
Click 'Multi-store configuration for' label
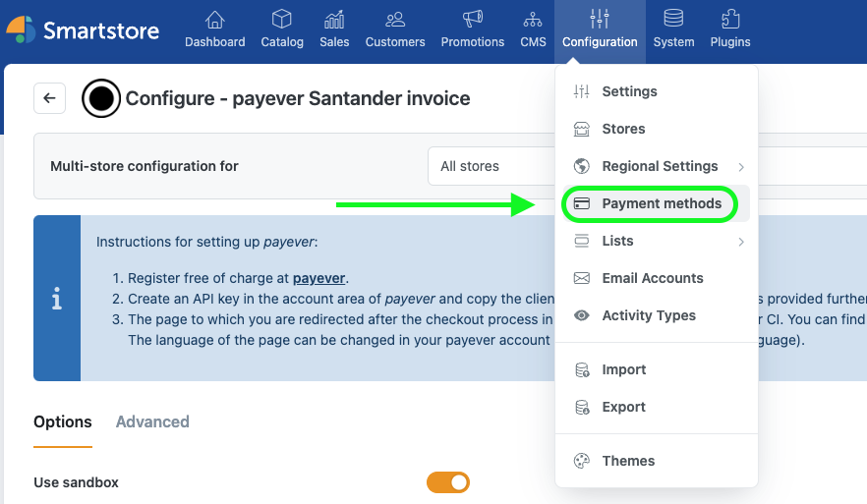pos(144,166)
